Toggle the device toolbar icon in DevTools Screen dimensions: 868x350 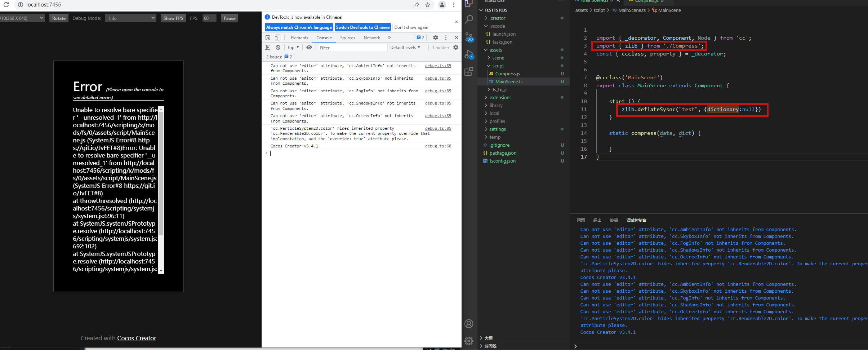click(x=277, y=37)
